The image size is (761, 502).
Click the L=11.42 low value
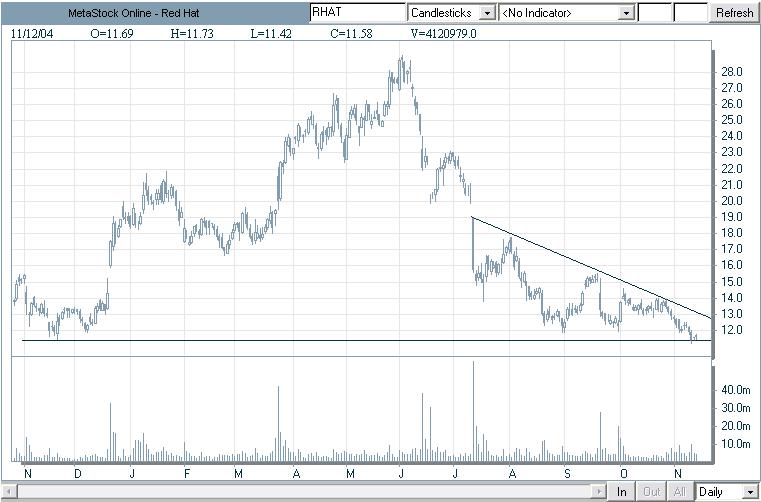click(x=271, y=33)
